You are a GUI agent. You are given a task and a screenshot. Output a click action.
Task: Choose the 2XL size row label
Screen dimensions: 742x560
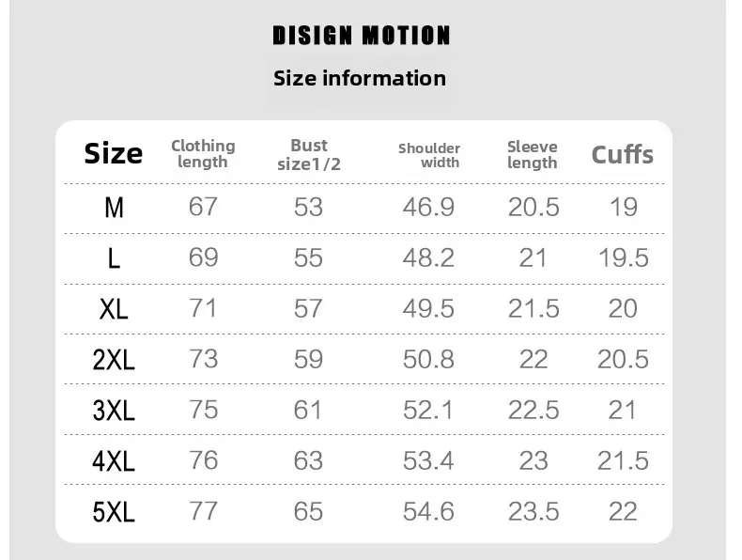click(114, 360)
